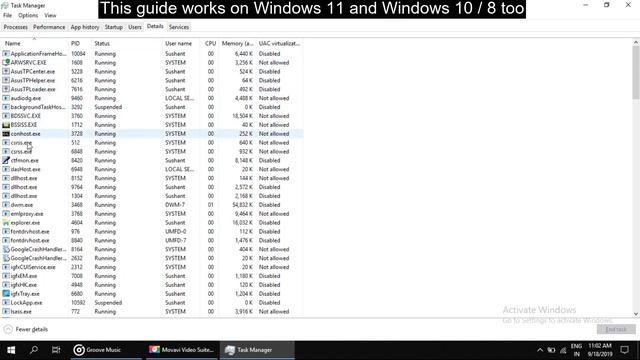This screenshot has width=640, height=360.
Task: Select the AsusTPLoader.exe row
Action: coord(152,89)
